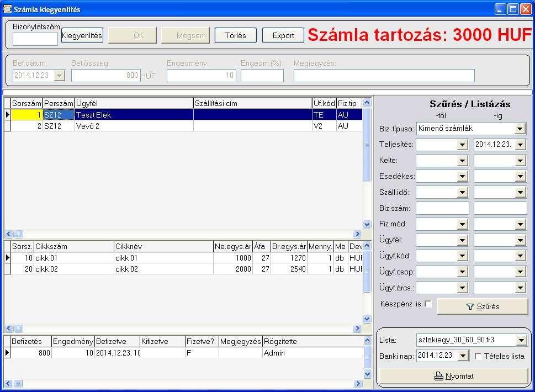Click the Biz.szám to input field
Image resolution: width=535 pixels, height=392 pixels.
pos(500,208)
